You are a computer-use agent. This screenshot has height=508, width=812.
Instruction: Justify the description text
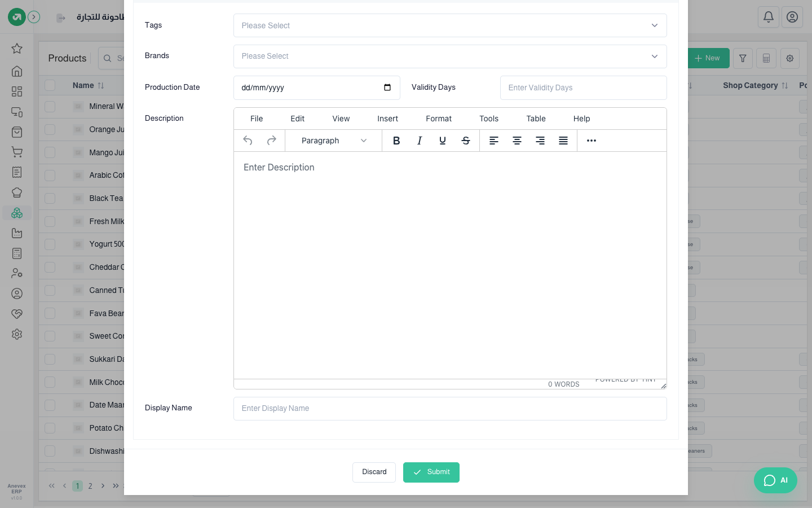563,141
